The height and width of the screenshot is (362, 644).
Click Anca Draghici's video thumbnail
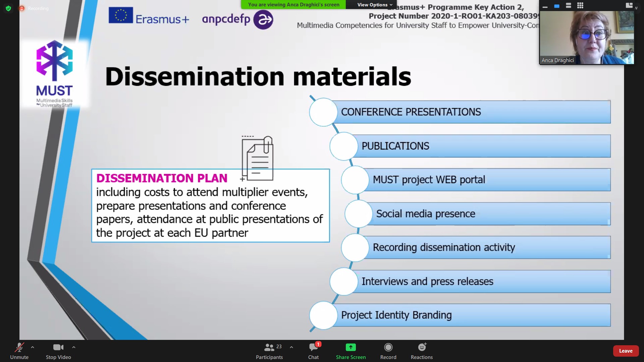tap(586, 37)
